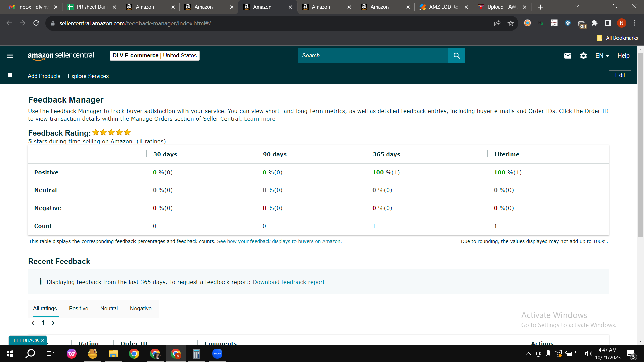
Task: Open the browser extensions puzzle icon
Action: [x=594, y=23]
